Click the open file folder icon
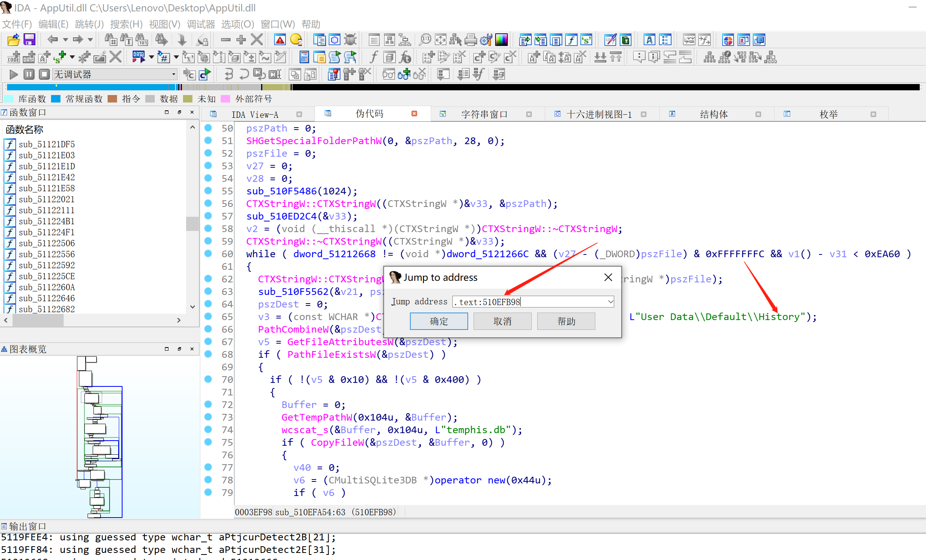926x560 pixels. (13, 40)
